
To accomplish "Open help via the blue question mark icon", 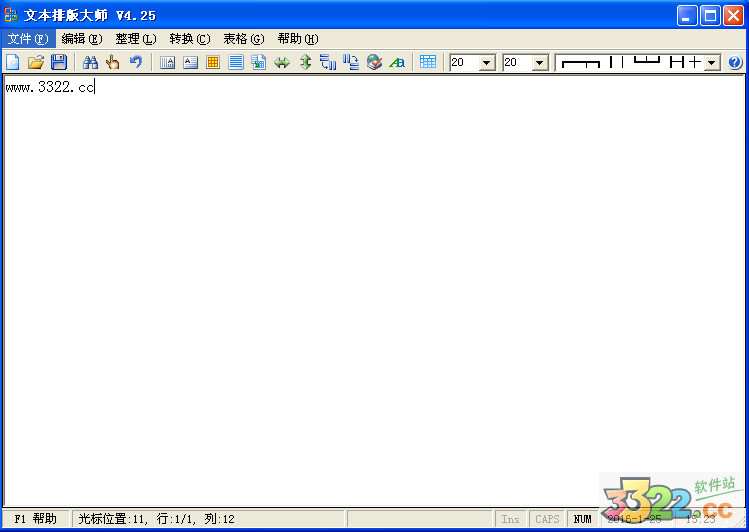I will click(x=735, y=63).
